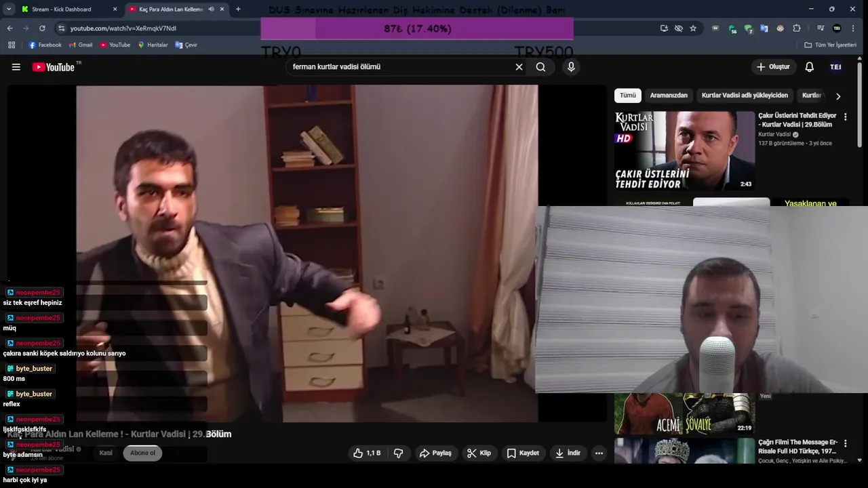Click the address bar URL
Viewport: 868px width, 488px height.
123,28
